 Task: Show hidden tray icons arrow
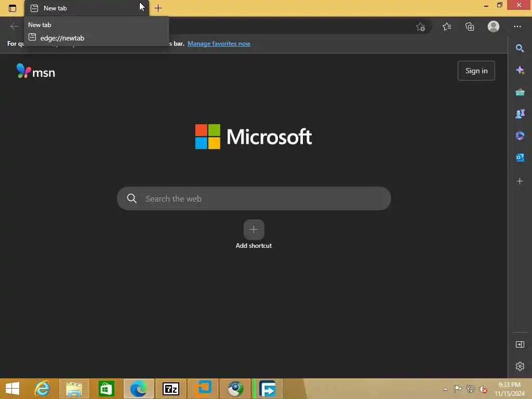pos(445,389)
